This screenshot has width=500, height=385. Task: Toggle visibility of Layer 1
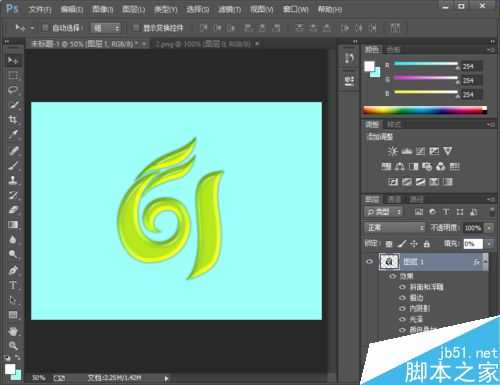click(x=369, y=262)
